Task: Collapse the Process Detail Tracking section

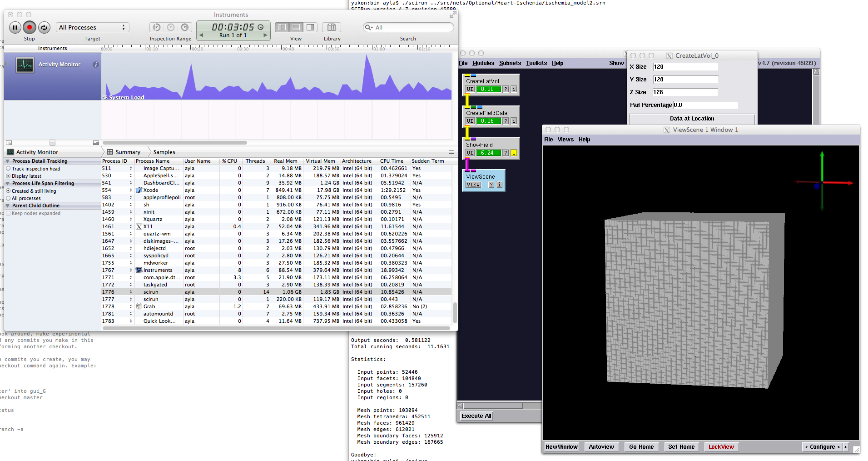Action: (8, 161)
